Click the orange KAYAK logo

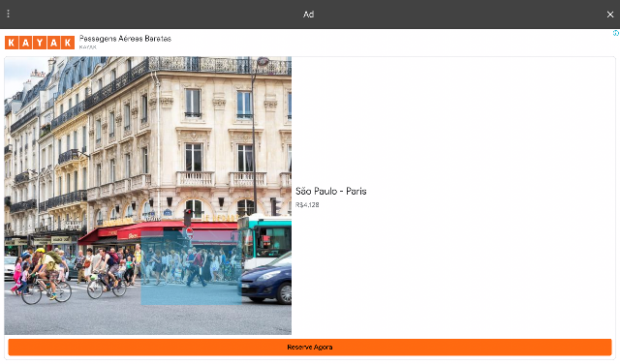click(x=40, y=43)
